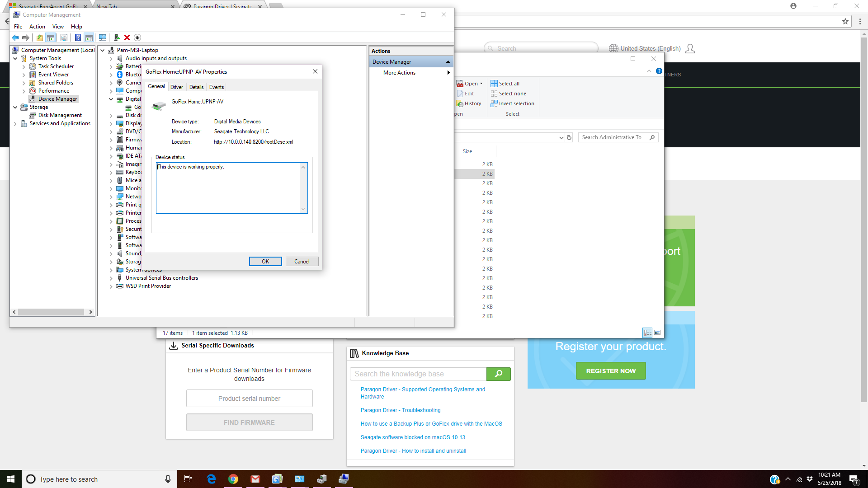This screenshot has height=488, width=868.
Task: Click the gray Forward arrow in toolbar
Action: click(x=26, y=38)
